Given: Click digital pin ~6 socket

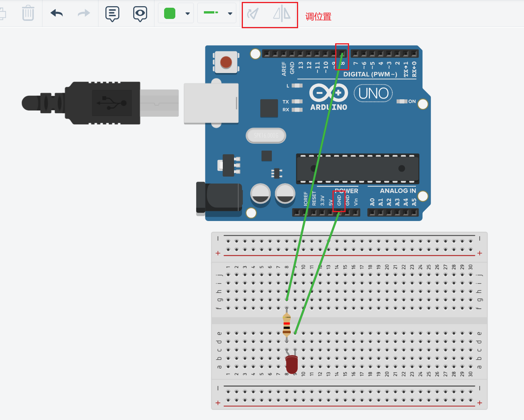Looking at the screenshot, I should [364, 54].
